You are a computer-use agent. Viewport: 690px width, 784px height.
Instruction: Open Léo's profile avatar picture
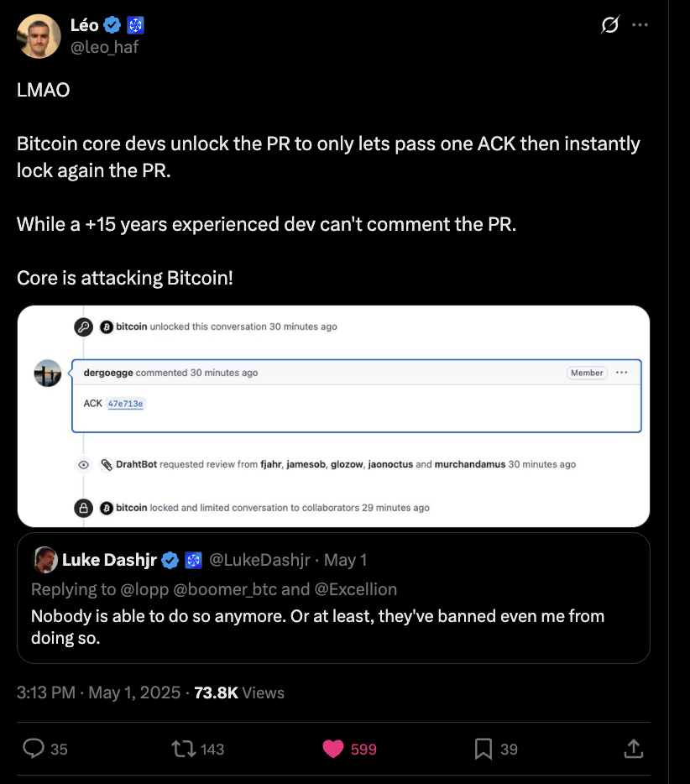coord(39,36)
